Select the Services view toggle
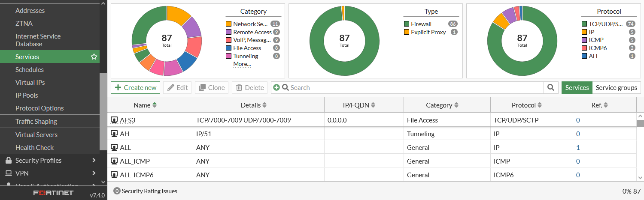This screenshot has width=644, height=200. click(x=577, y=88)
